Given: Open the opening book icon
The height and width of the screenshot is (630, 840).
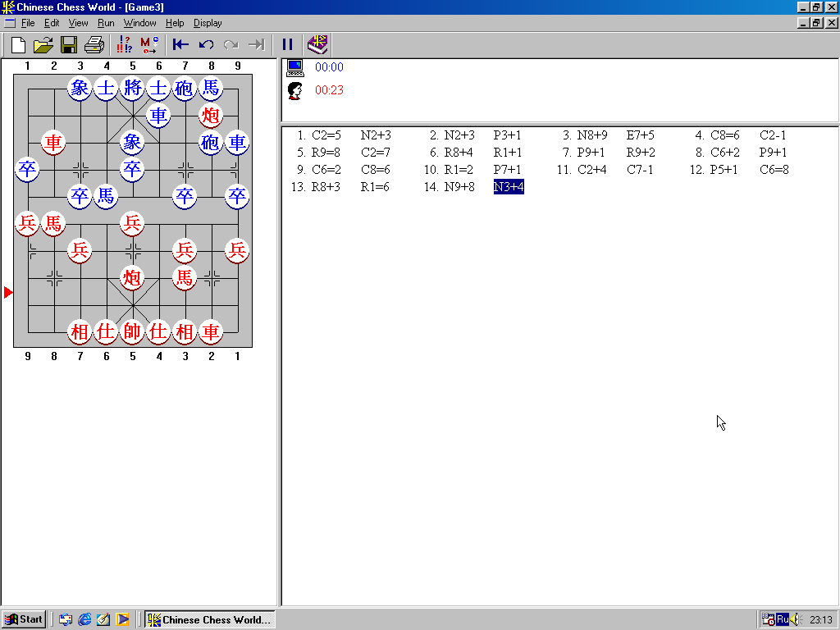Looking at the screenshot, I should click(317, 44).
